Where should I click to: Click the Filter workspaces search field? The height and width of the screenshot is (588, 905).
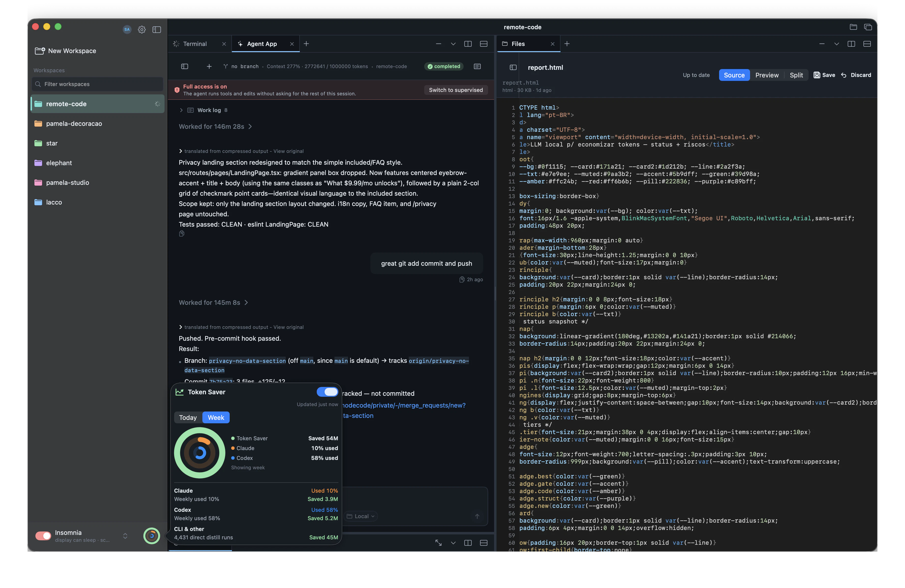tap(98, 84)
